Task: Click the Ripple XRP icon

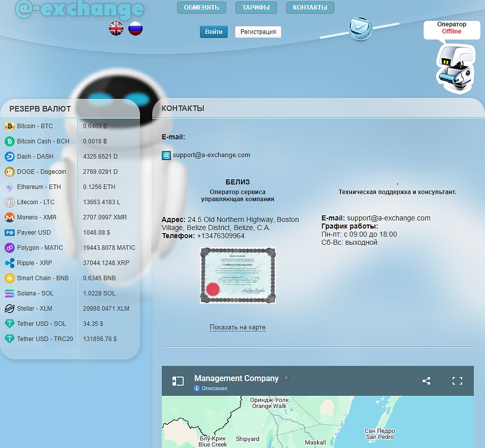Action: pyautogui.click(x=9, y=263)
